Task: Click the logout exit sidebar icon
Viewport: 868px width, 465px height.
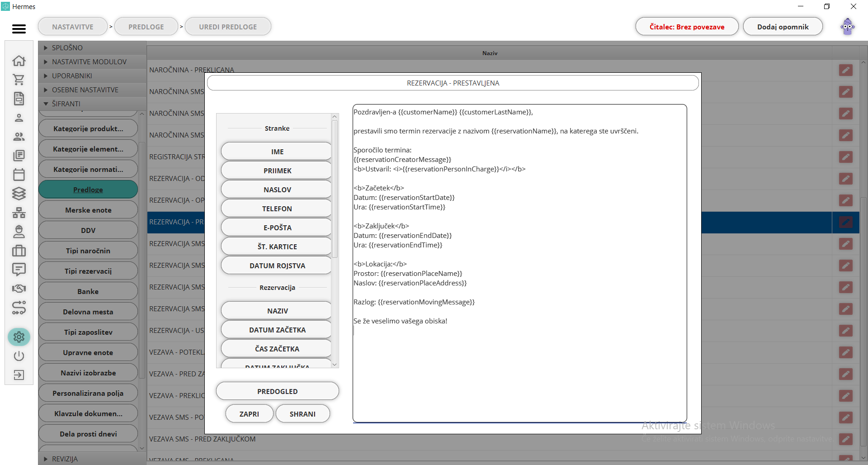Action: (19, 375)
